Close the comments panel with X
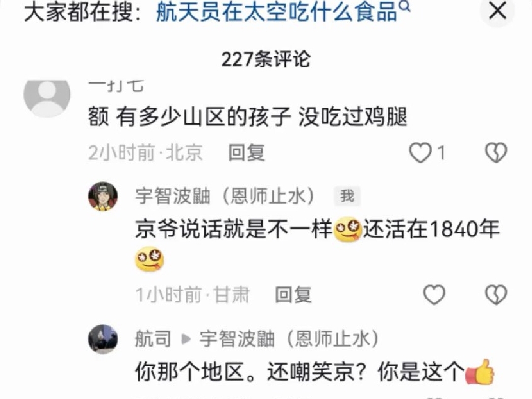This screenshot has width=532, height=399. point(498,11)
